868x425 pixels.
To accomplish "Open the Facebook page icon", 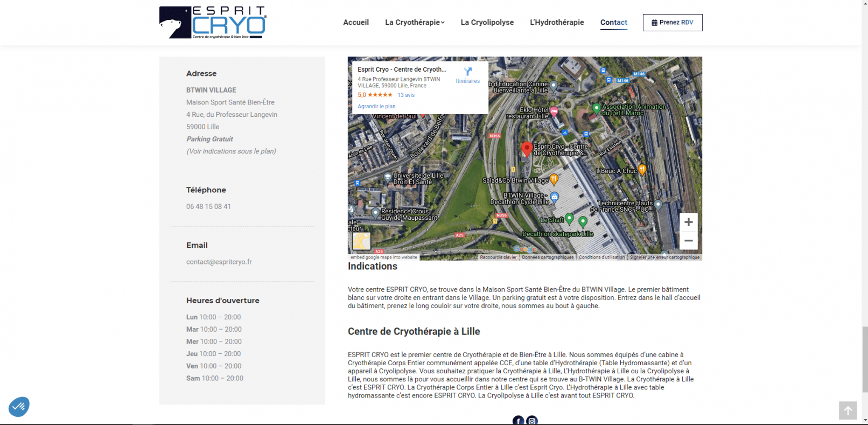I will pos(518,421).
